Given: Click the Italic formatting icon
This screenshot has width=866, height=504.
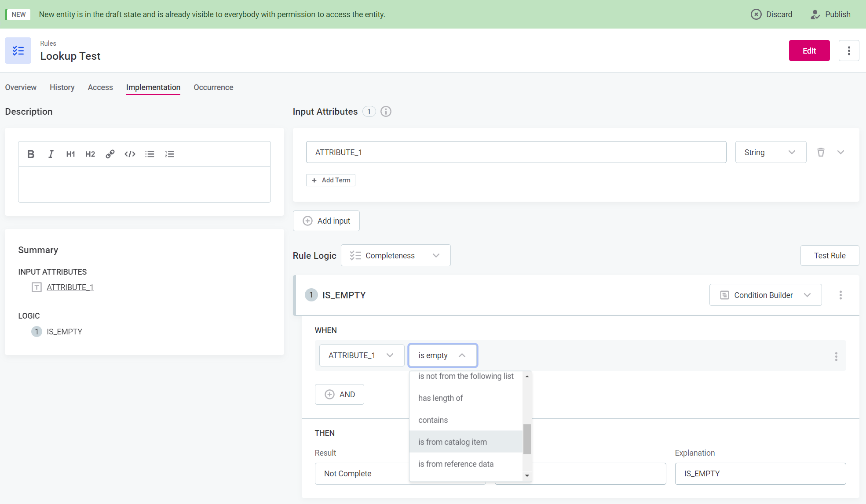Looking at the screenshot, I should pyautogui.click(x=51, y=154).
